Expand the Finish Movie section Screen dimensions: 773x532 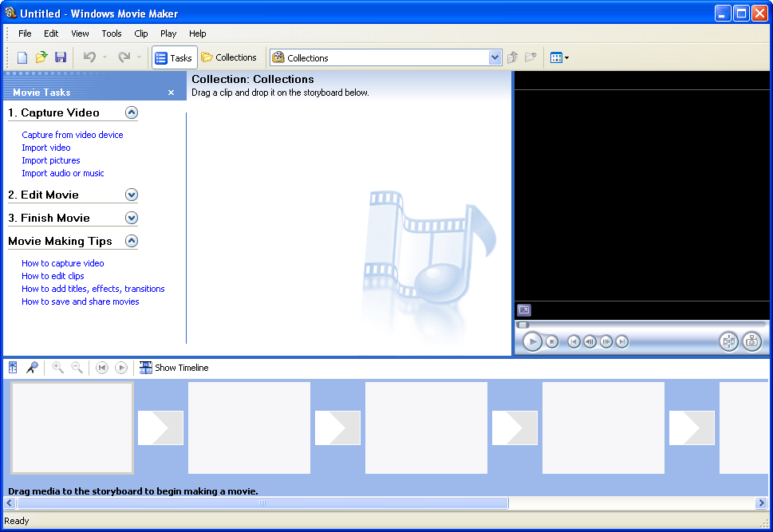click(132, 218)
